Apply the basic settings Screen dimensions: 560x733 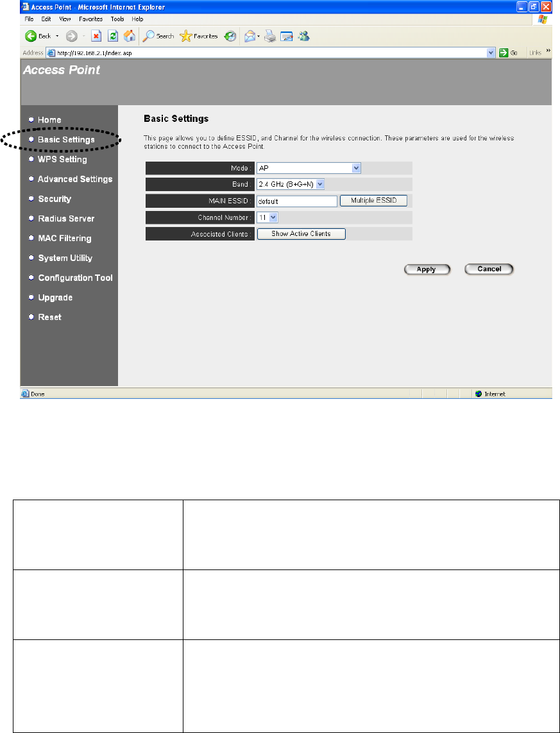pos(427,269)
